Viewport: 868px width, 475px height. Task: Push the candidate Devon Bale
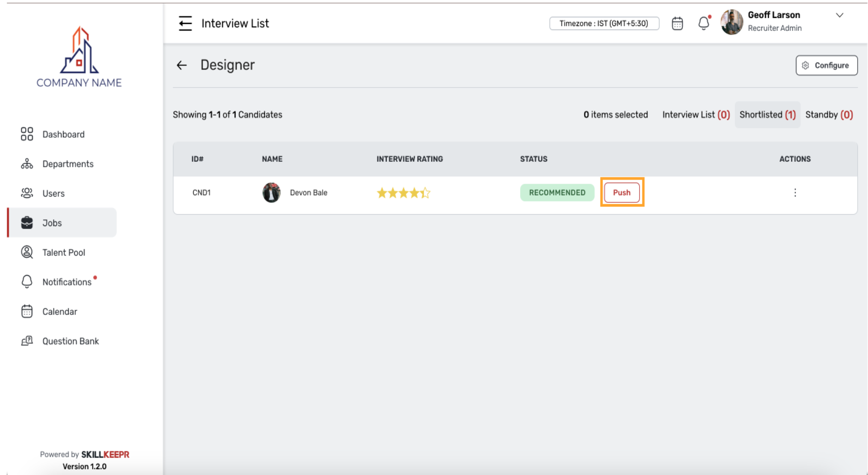pyautogui.click(x=622, y=192)
